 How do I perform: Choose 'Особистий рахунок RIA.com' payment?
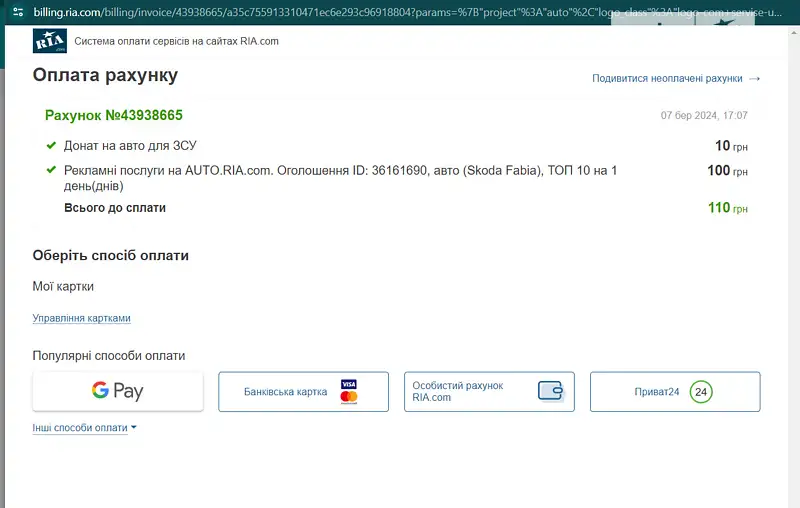point(489,392)
